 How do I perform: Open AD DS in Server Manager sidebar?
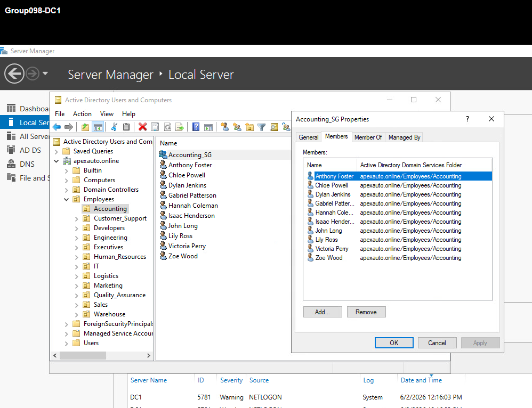(30, 150)
